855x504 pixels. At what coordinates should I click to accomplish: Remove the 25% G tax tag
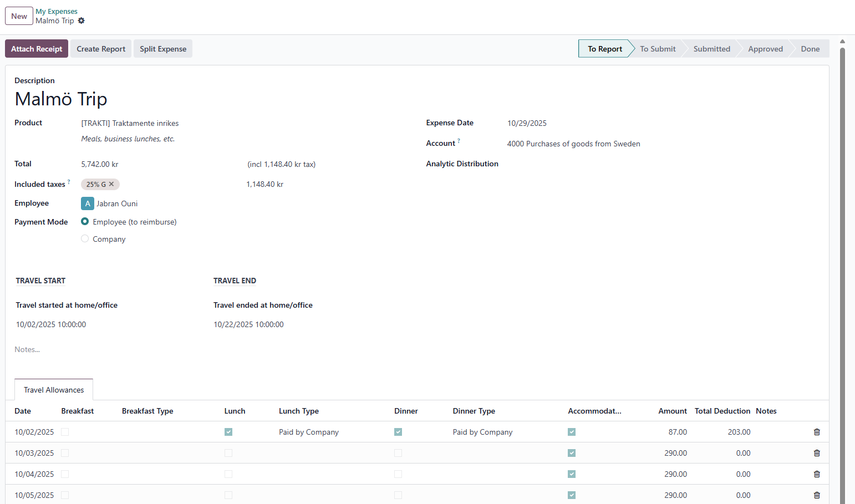point(111,184)
